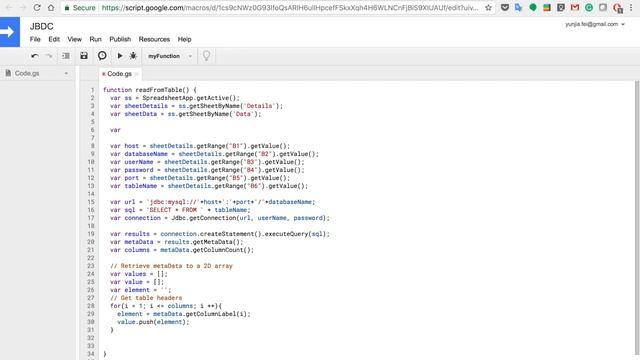The width and height of the screenshot is (640, 360).
Task: Close the Code.gs tab
Action: point(137,74)
